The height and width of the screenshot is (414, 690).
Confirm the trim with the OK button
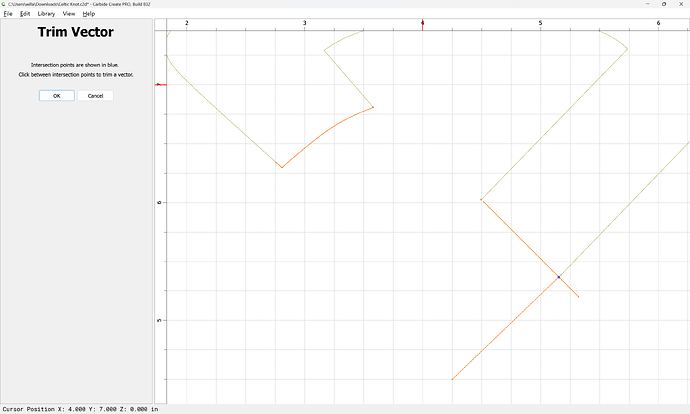pyautogui.click(x=57, y=96)
